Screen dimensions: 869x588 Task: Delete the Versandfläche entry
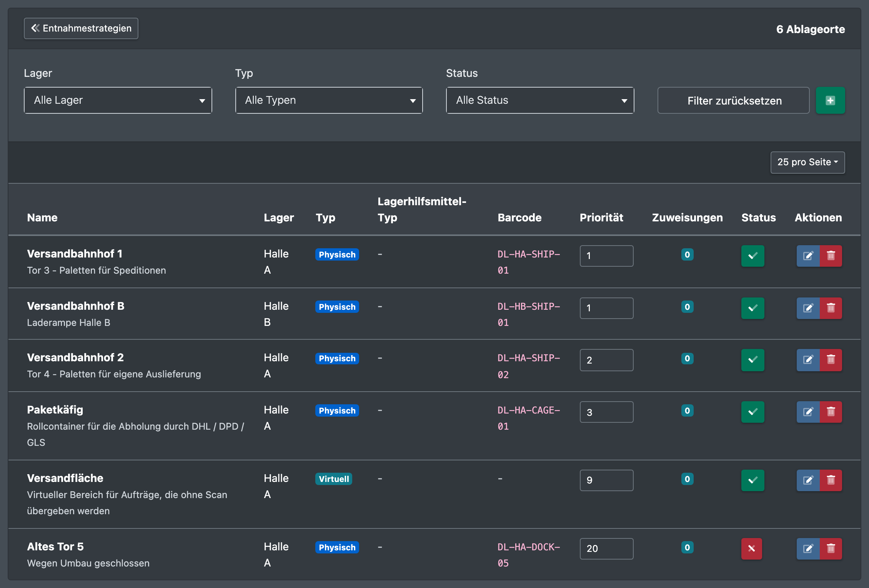click(x=831, y=480)
